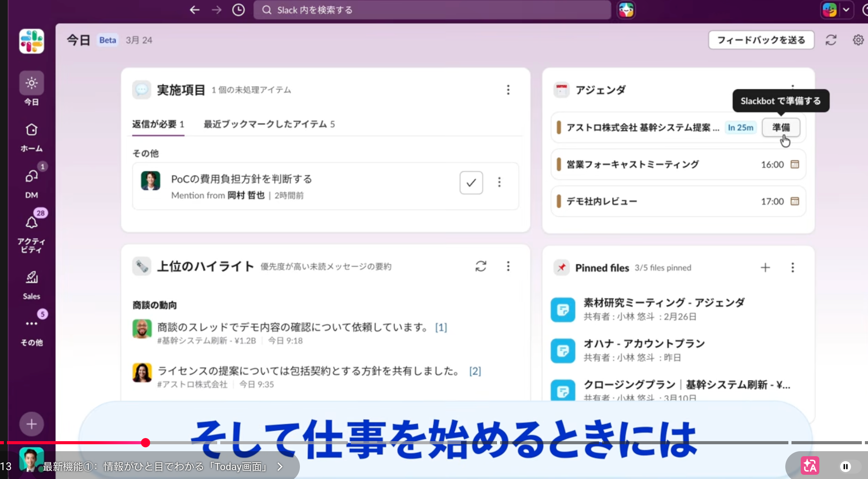Mark PoCの費用負担方針 item as done
868x479 pixels.
[471, 182]
